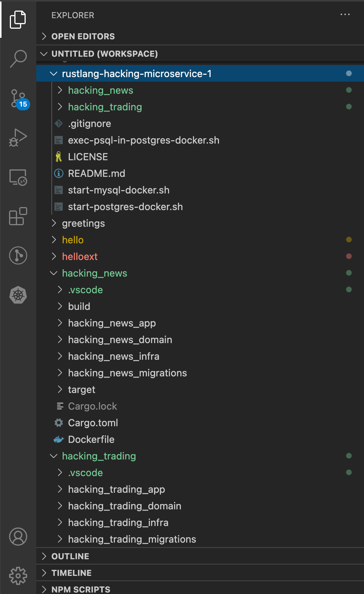
Task: Expand the hacking_news_app folder
Action: (112, 323)
